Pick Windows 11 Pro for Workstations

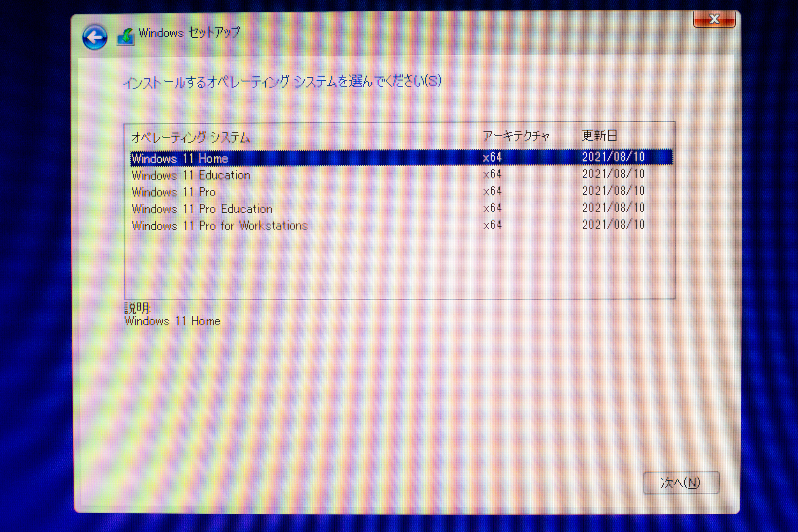pyautogui.click(x=220, y=225)
